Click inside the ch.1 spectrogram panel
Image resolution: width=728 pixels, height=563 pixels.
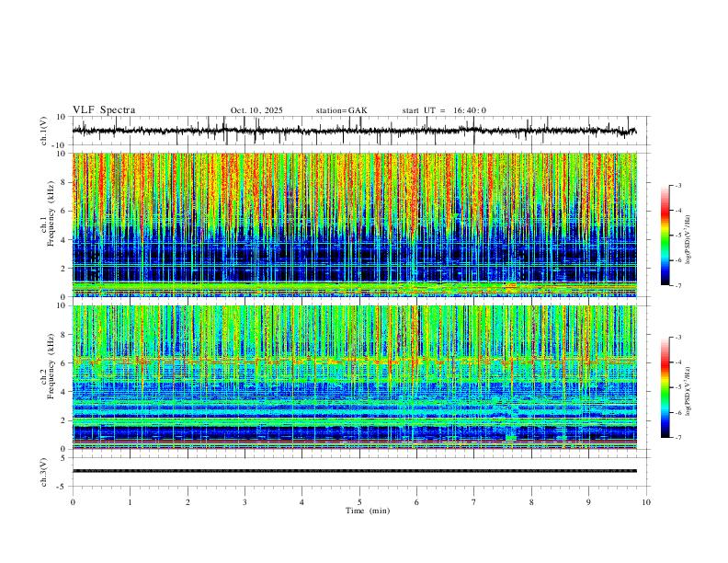tap(355, 224)
